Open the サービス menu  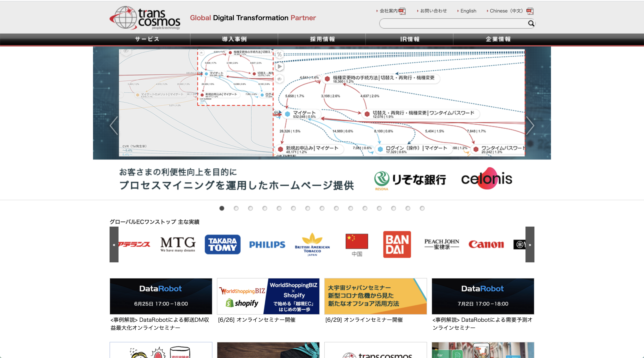[x=147, y=39]
